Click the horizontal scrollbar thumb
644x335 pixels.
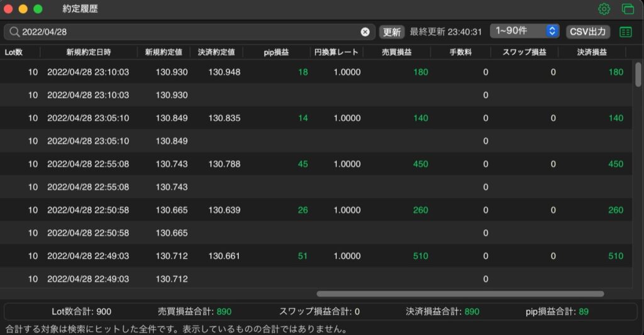(x=460, y=294)
